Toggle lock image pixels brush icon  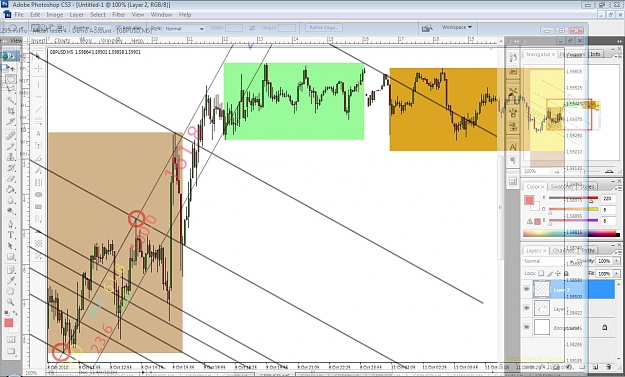[x=550, y=273]
